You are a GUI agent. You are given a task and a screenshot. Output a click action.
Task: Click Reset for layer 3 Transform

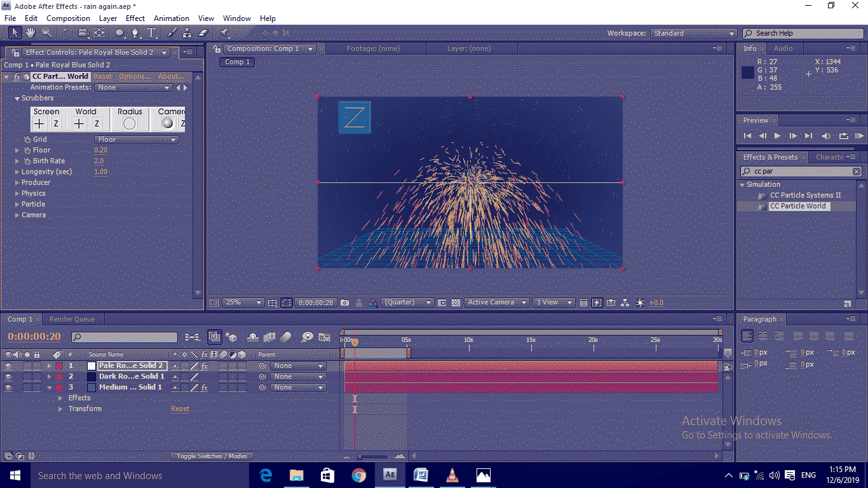(x=180, y=409)
